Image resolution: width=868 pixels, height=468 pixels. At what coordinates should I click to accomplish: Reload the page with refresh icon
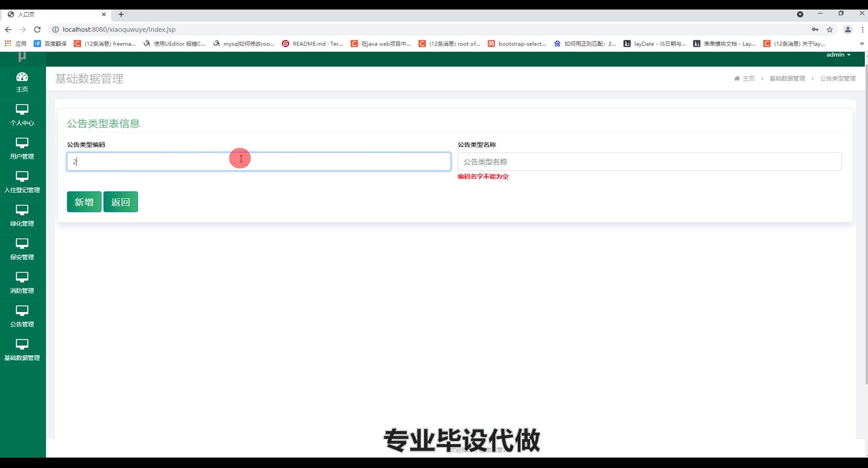(x=37, y=30)
